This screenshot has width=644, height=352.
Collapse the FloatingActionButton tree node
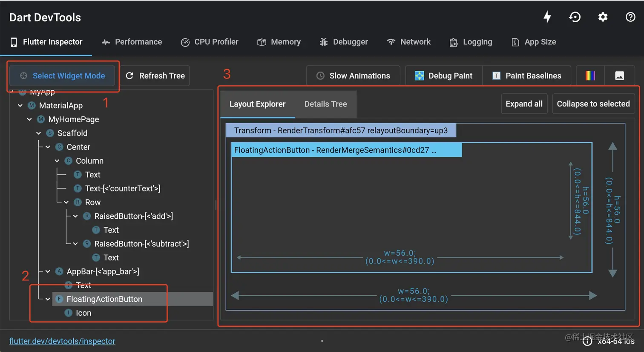tap(48, 299)
